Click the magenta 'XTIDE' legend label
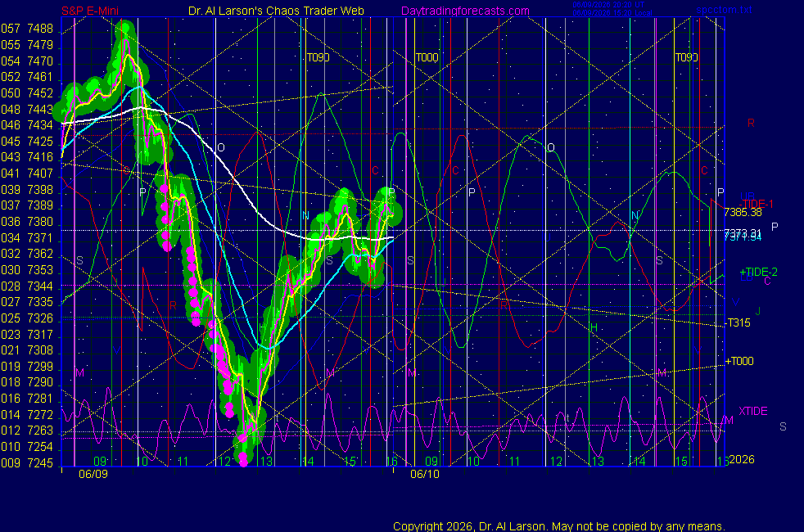 coord(753,412)
